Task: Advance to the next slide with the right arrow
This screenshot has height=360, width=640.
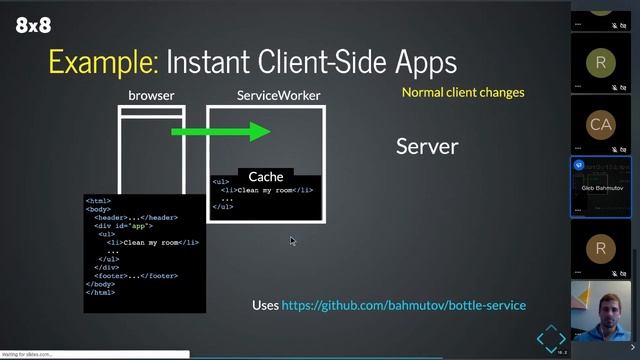Action: [x=562, y=339]
